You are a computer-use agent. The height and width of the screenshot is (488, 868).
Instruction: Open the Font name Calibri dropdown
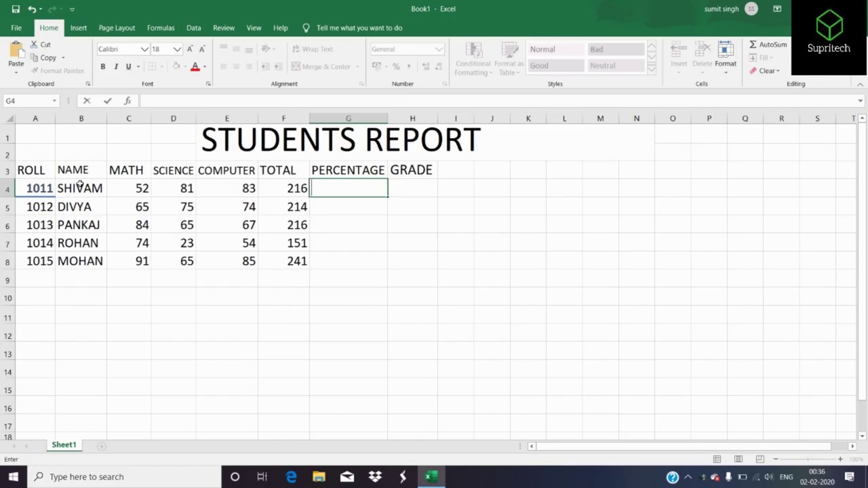[144, 49]
